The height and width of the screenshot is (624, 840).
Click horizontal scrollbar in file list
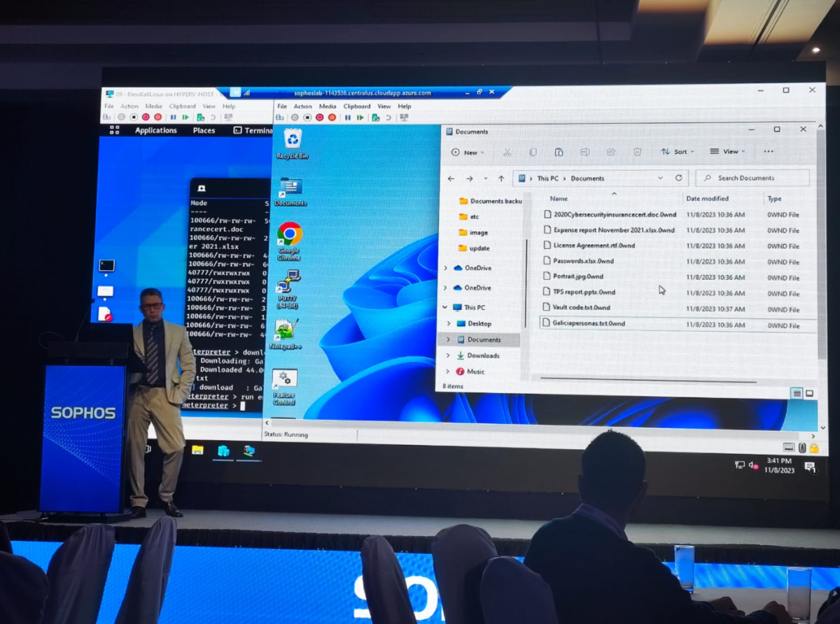click(x=649, y=381)
